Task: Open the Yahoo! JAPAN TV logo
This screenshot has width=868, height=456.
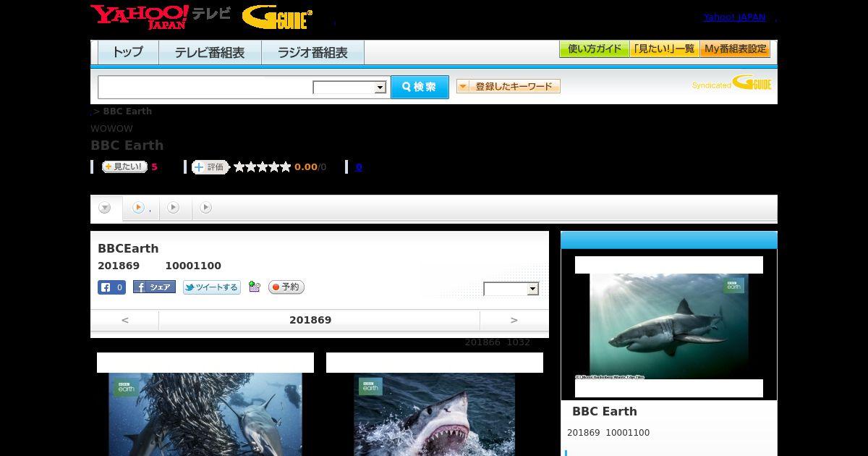Action: [161, 16]
